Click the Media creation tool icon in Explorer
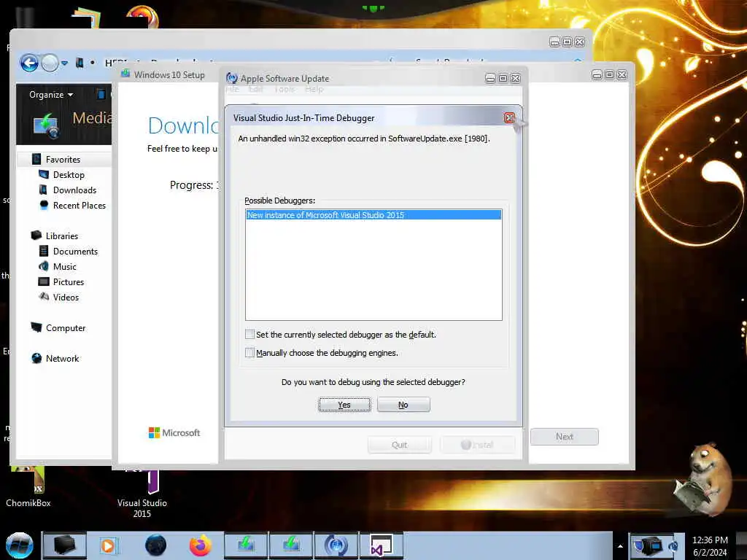The width and height of the screenshot is (747, 560). [x=46, y=125]
